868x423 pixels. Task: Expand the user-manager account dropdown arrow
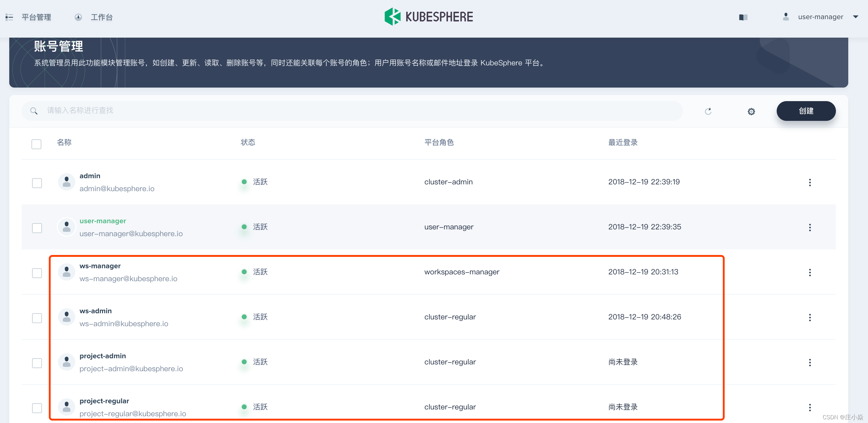pos(855,17)
